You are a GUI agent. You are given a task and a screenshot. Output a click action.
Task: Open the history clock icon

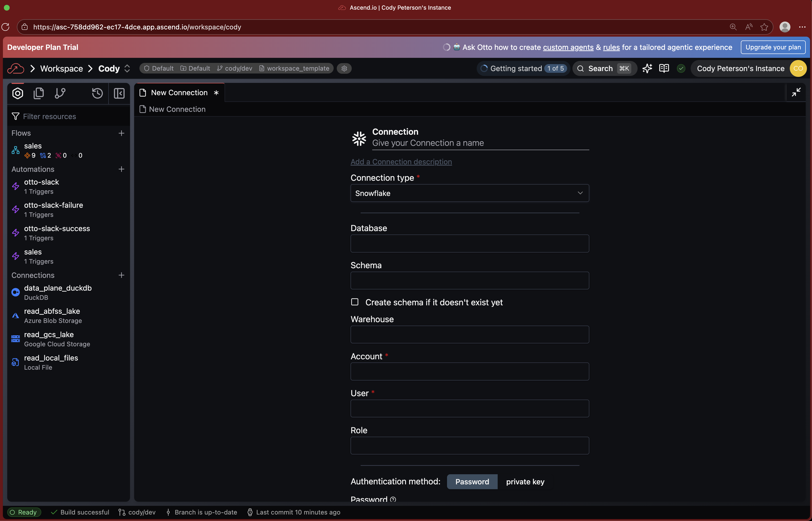[x=97, y=93]
